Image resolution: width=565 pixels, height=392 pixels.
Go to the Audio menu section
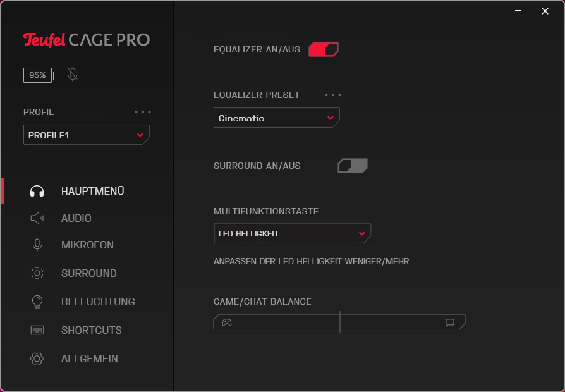pyautogui.click(x=76, y=218)
